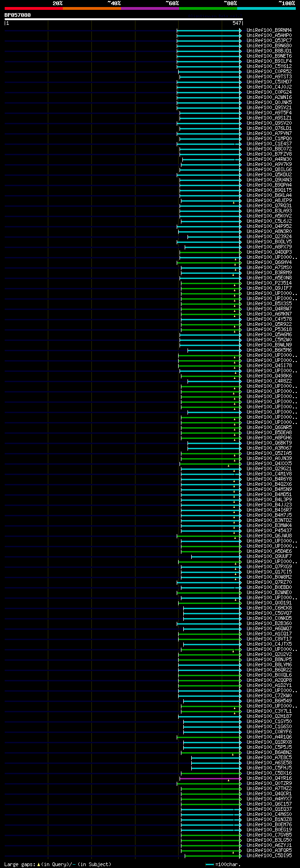Open hit UniRef100_C5DI95
300x868 pixels.
click(x=269, y=855)
